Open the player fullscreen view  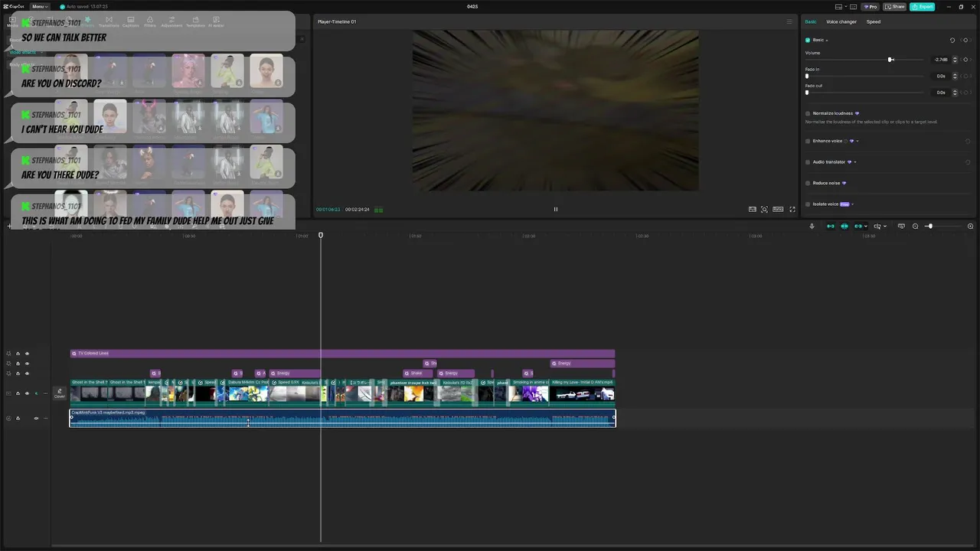tap(792, 209)
